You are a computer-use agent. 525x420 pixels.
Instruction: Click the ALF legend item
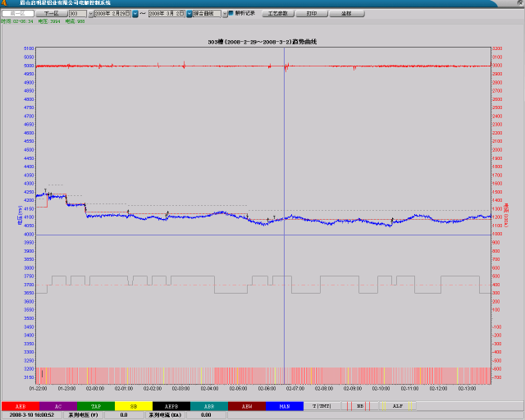pos(397,406)
